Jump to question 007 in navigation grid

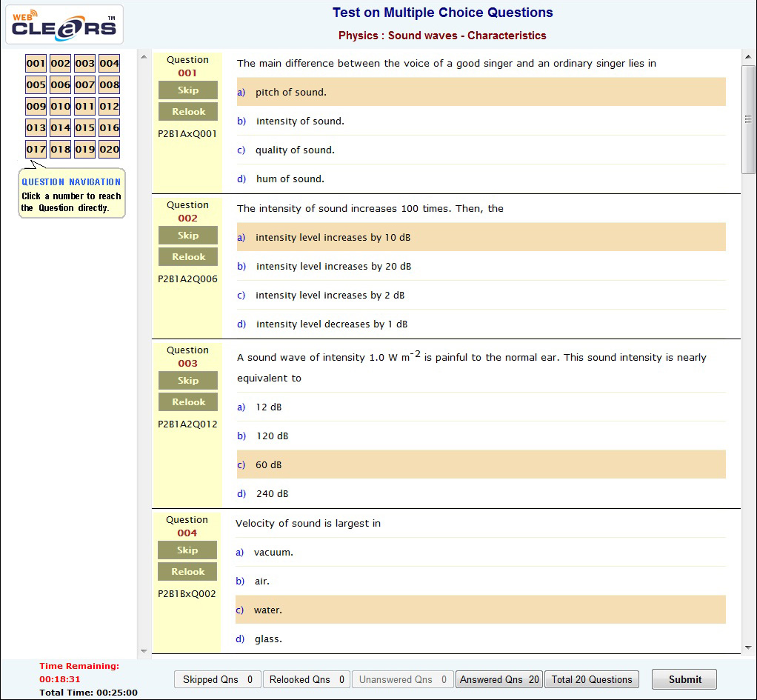[x=85, y=85]
